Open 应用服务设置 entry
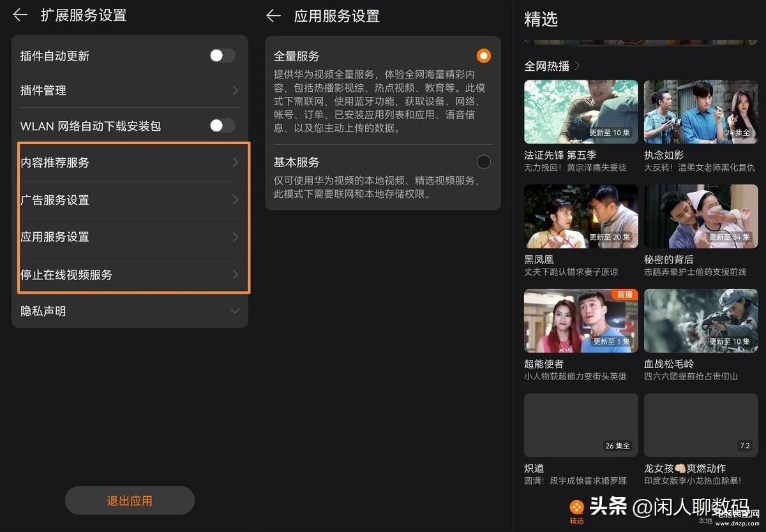Image resolution: width=766 pixels, height=532 pixels. click(131, 237)
